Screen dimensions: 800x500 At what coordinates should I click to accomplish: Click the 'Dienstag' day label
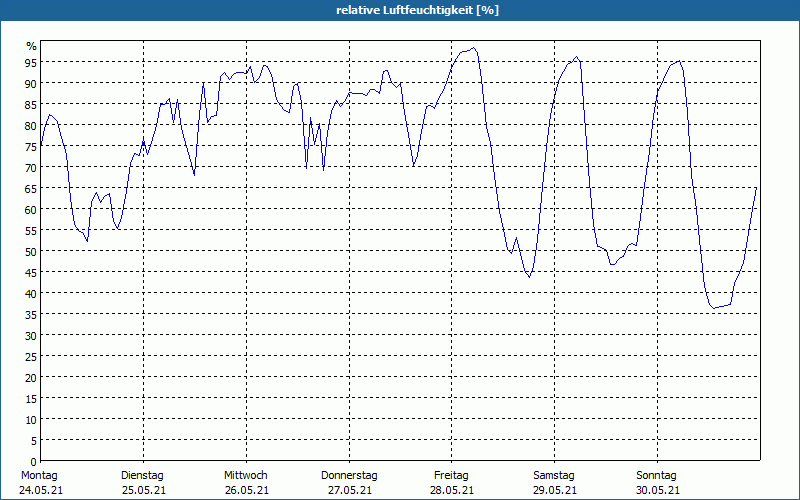point(142,476)
